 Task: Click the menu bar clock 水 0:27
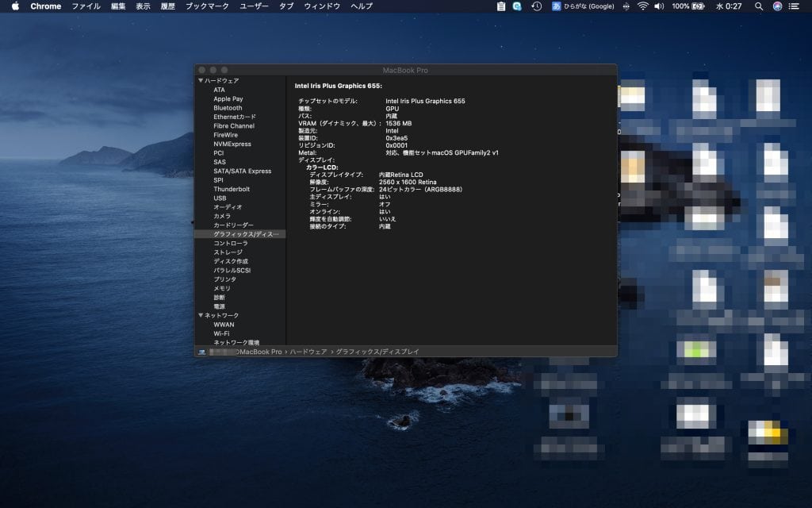(x=729, y=6)
